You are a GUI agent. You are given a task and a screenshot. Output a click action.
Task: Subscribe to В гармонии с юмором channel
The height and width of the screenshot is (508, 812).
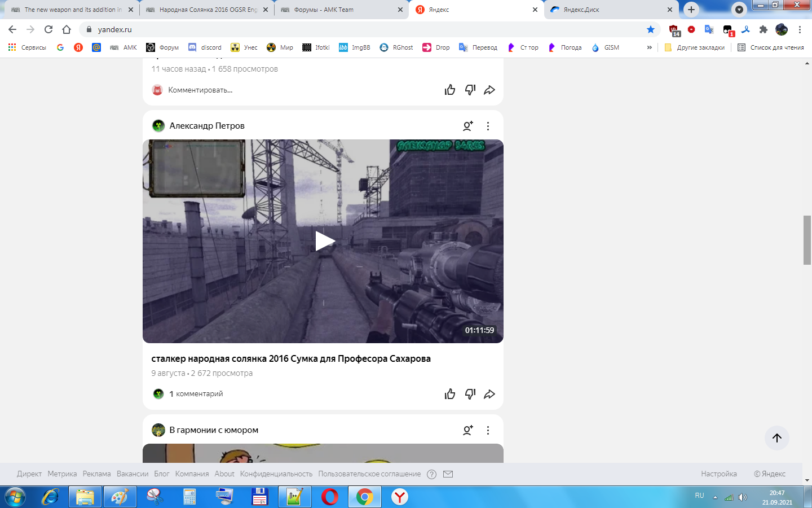(467, 430)
